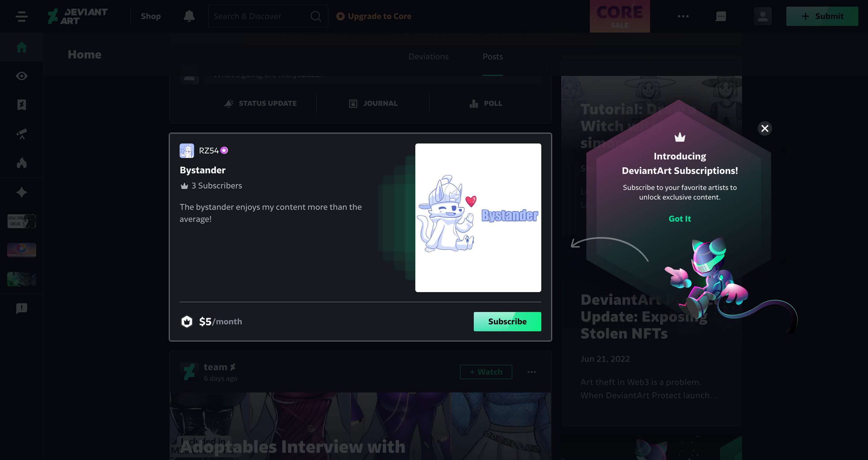Screen dimensions: 868x460
Task: Open the telescope discover icon in sidebar
Action: (x=22, y=134)
